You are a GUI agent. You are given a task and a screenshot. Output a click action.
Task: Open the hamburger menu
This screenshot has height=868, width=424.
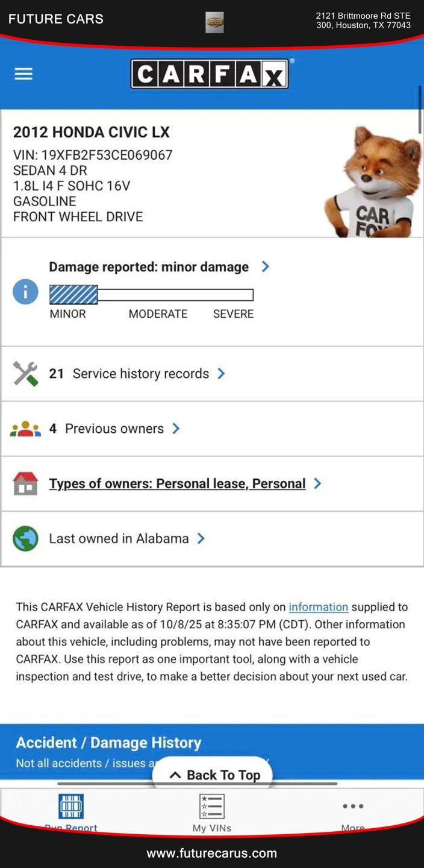pyautogui.click(x=23, y=74)
